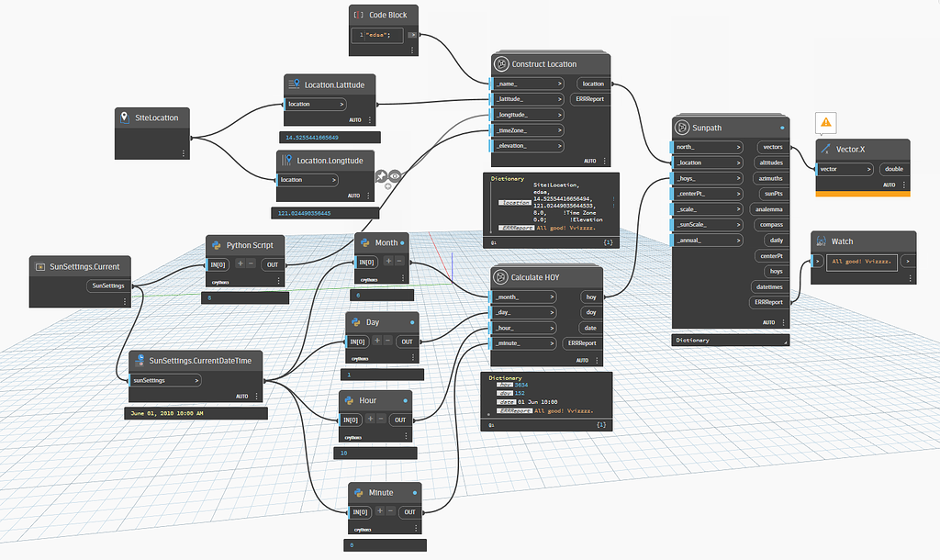Click the Sunpath node icon
The width and height of the screenshot is (940, 560).
(682, 127)
